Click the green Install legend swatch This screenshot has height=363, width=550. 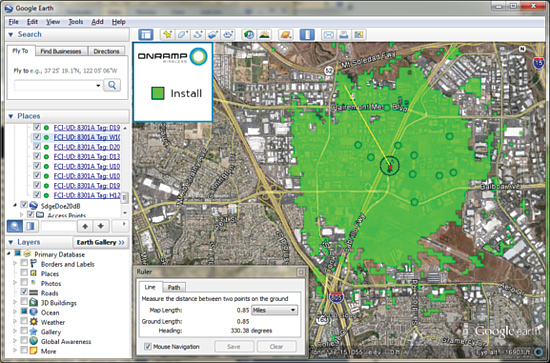click(158, 93)
